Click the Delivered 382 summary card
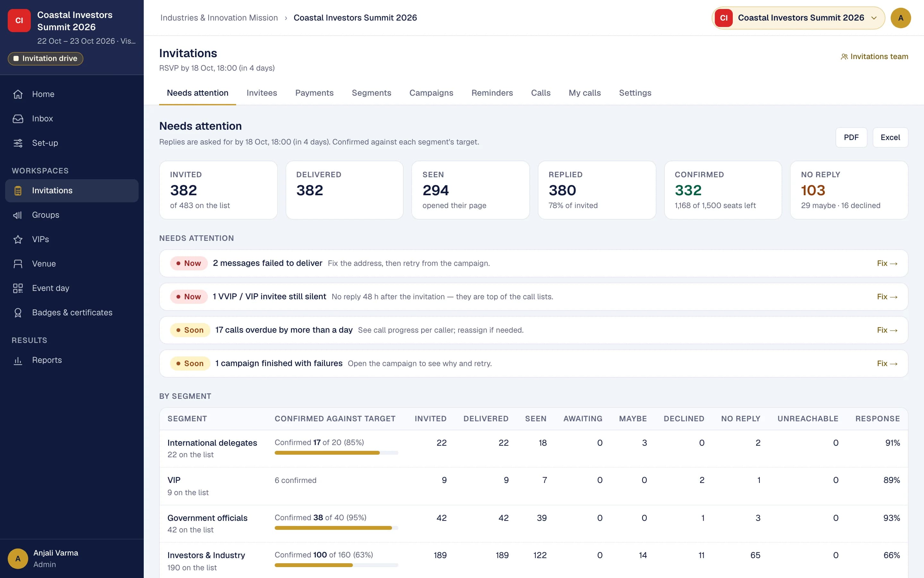This screenshot has width=924, height=578. coord(344,190)
